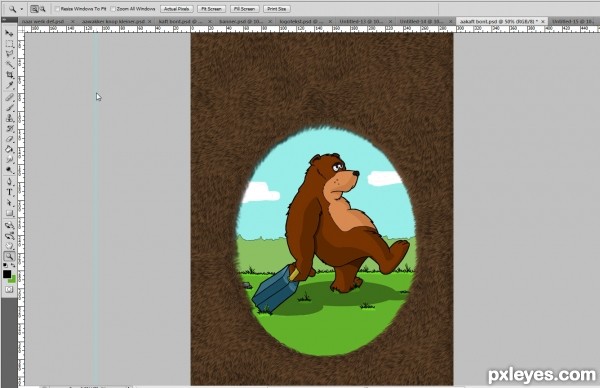This screenshot has height=388, width=600.
Task: Select the Eraser tool
Action: 9,139
